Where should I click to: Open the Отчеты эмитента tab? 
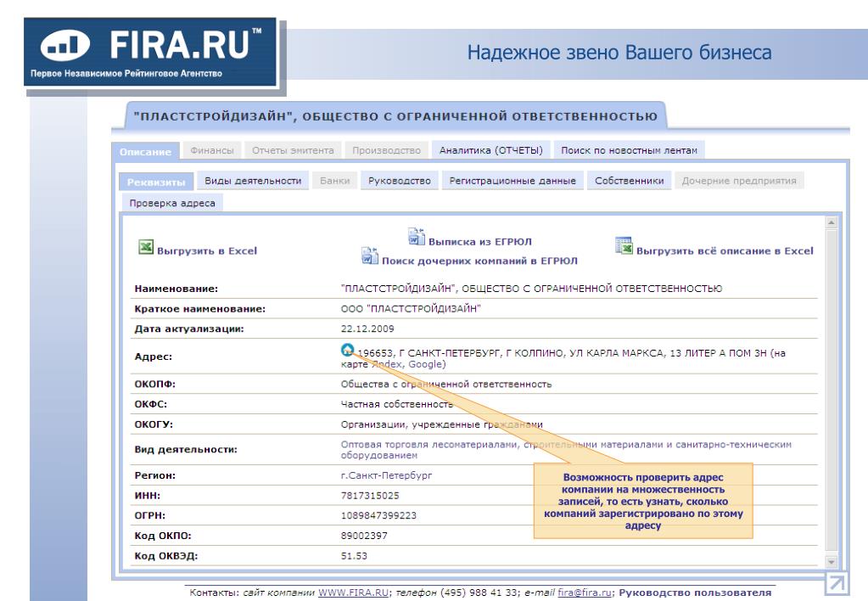[293, 150]
